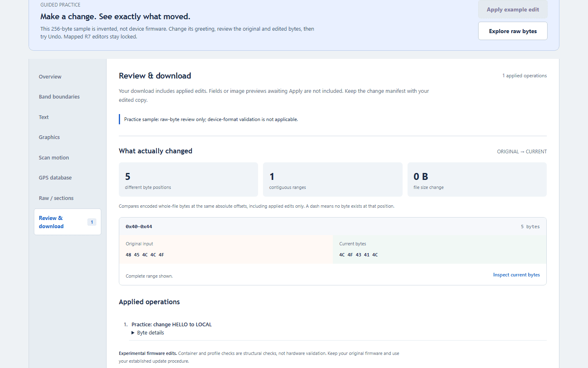Click Explore raw bytes button
Image resolution: width=588 pixels, height=368 pixels.
(512, 31)
